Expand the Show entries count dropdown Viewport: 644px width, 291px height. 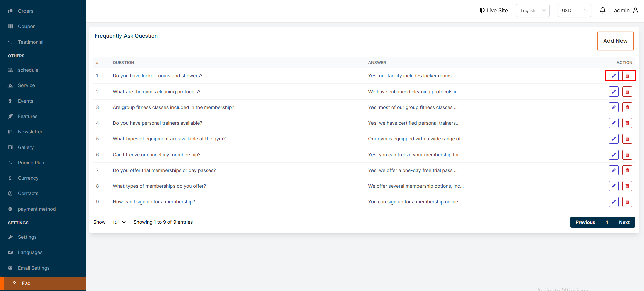pyautogui.click(x=119, y=222)
